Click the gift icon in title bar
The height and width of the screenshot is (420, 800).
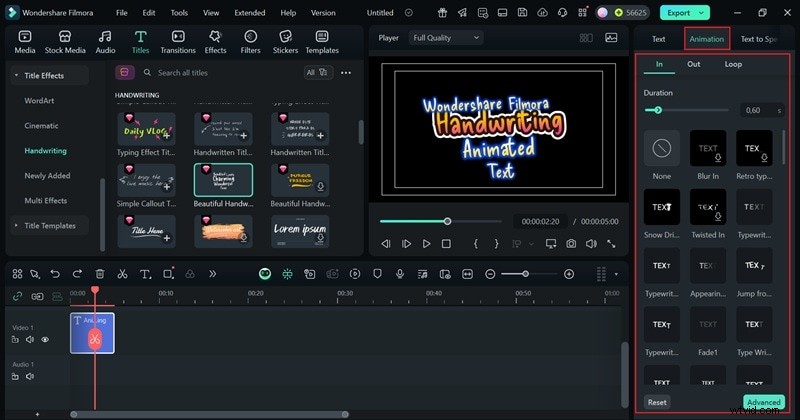442,13
